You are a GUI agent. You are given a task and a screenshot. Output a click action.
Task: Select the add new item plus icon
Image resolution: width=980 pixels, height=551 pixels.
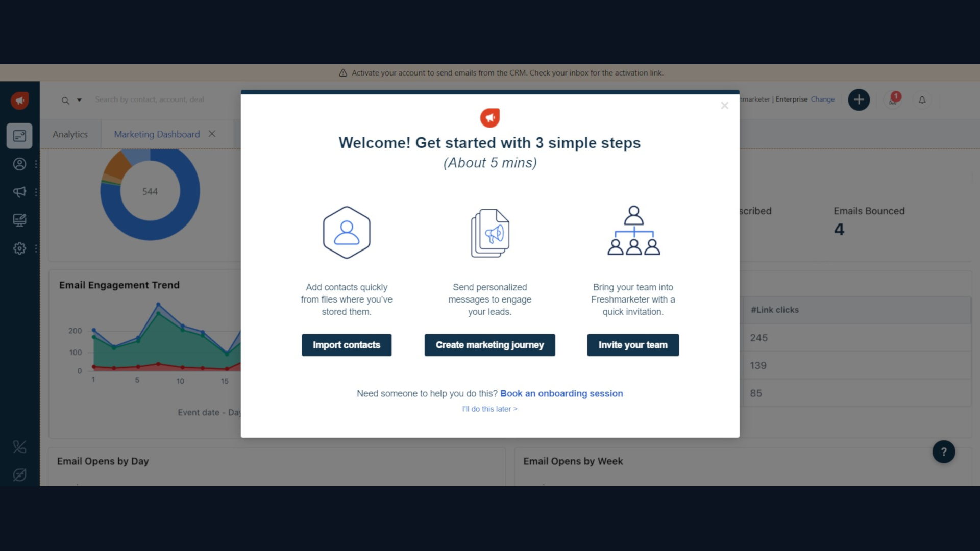pyautogui.click(x=859, y=99)
